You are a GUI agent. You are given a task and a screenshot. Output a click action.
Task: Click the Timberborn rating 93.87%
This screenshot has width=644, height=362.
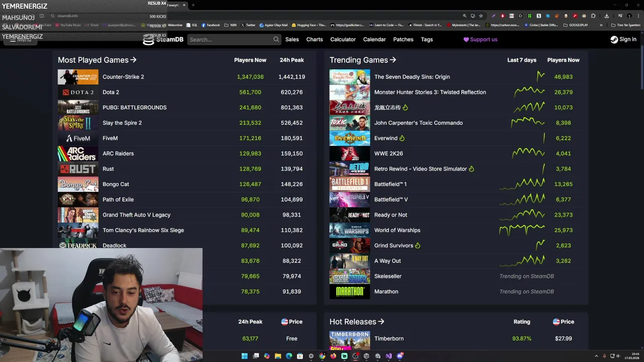522,339
